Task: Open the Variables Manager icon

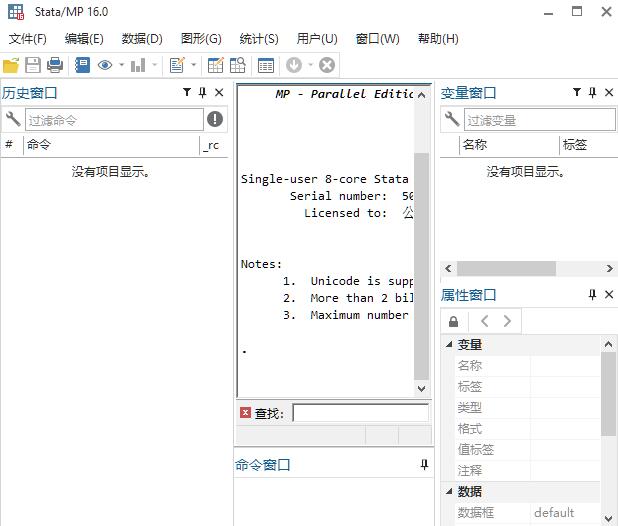Action: point(266,65)
